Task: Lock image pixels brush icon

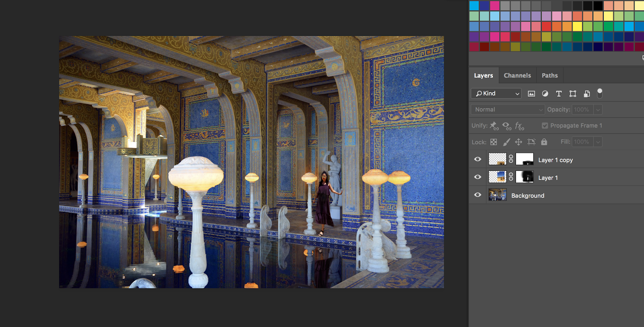Action: tap(506, 142)
